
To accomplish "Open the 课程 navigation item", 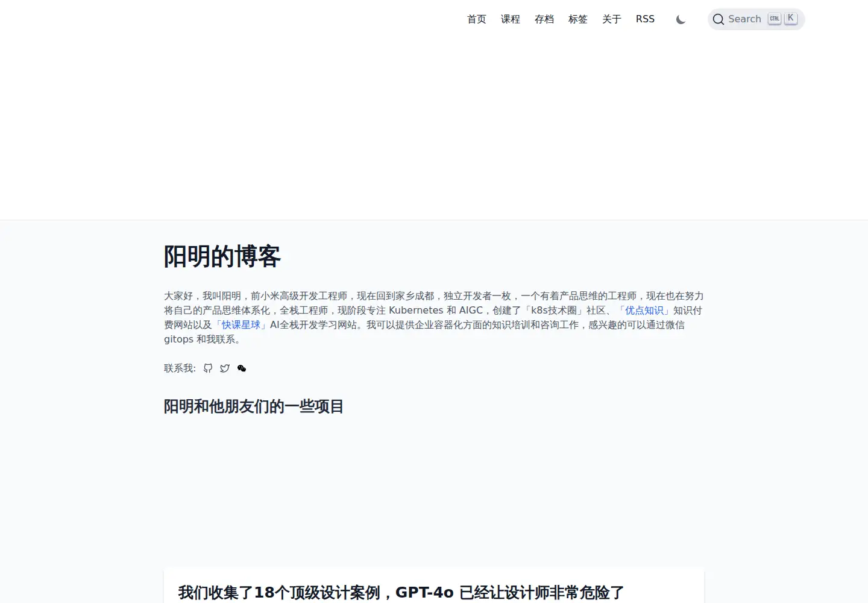I will (x=511, y=19).
